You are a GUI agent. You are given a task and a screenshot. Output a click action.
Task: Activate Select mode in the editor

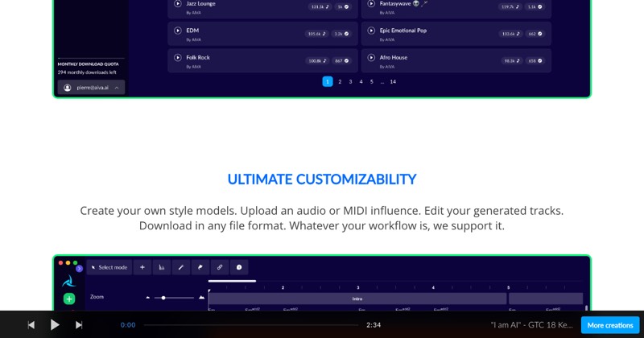(x=109, y=267)
